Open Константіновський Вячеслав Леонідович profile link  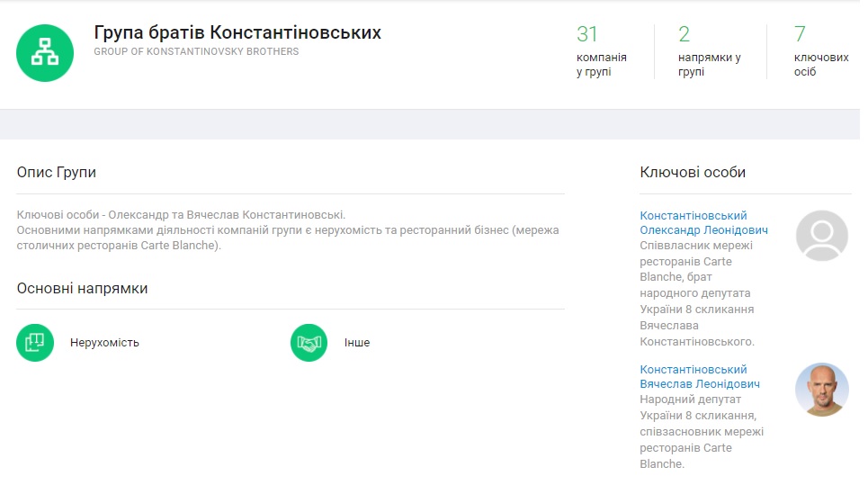click(x=699, y=377)
